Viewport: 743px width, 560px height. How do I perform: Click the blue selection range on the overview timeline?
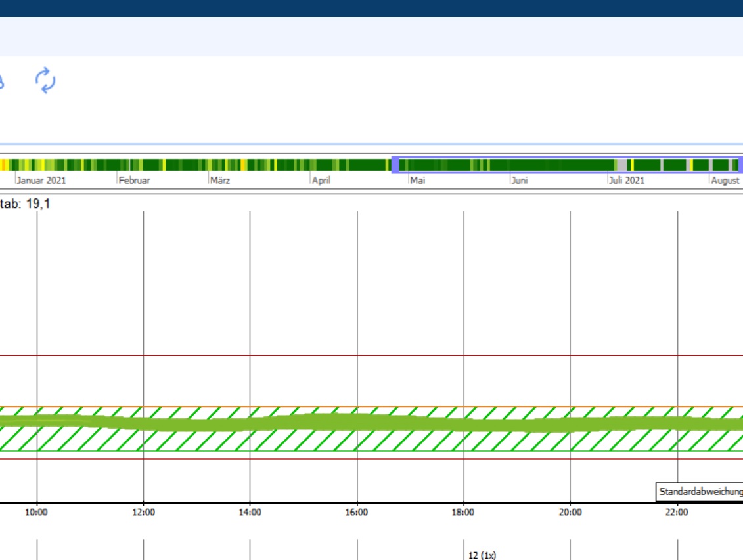point(567,165)
